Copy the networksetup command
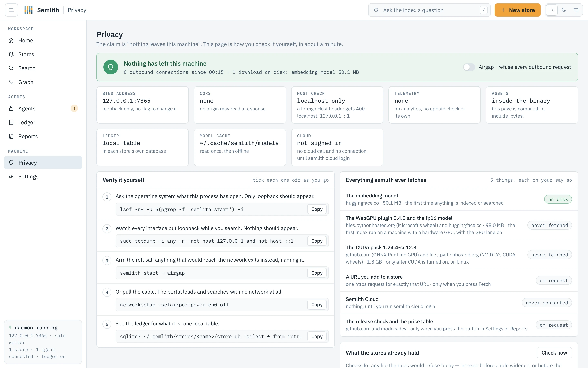The height and width of the screenshot is (368, 588). 317,304
